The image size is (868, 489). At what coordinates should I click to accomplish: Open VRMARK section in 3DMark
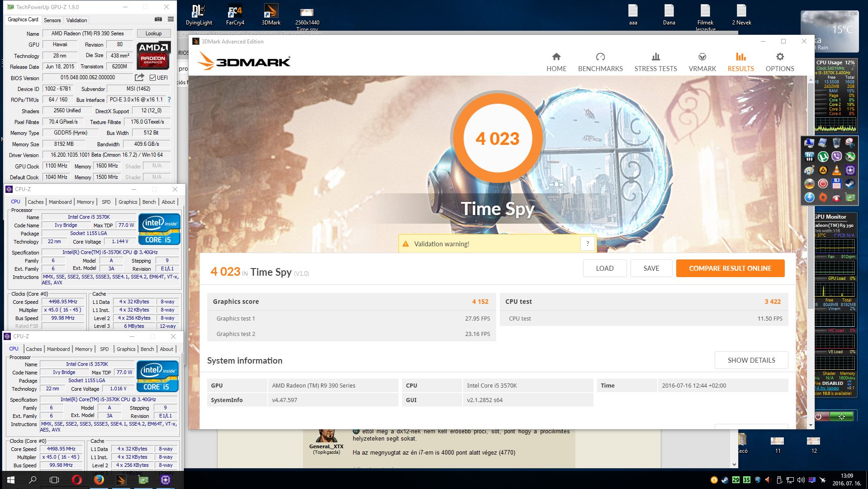pyautogui.click(x=702, y=62)
